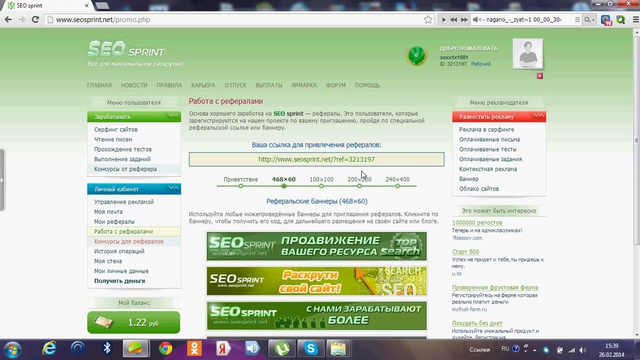Open Оплачиваемые письма
640x360 pixels.
[489, 139]
